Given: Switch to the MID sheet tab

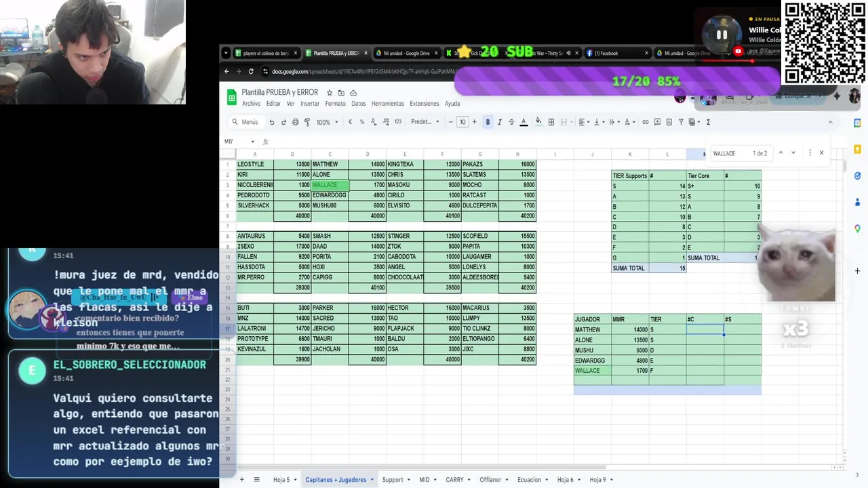Looking at the screenshot, I should (x=425, y=480).
